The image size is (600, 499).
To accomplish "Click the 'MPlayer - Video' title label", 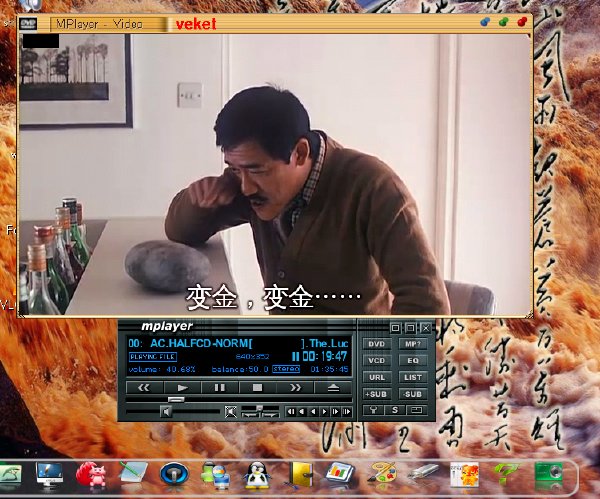I will [x=99, y=24].
